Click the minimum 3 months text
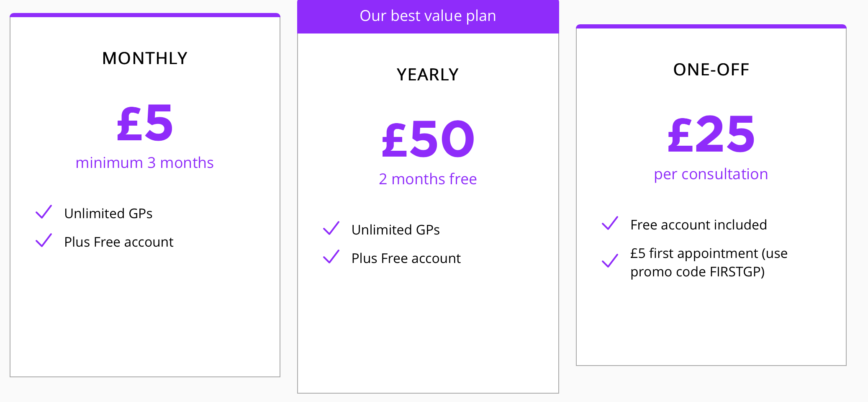Image resolution: width=868 pixels, height=402 pixels. [x=145, y=162]
